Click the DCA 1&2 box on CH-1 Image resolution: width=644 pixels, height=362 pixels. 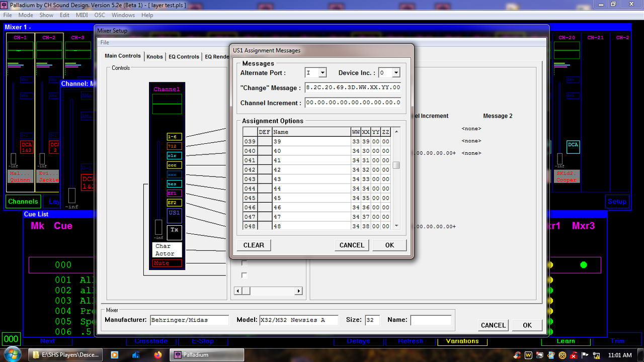[27, 147]
